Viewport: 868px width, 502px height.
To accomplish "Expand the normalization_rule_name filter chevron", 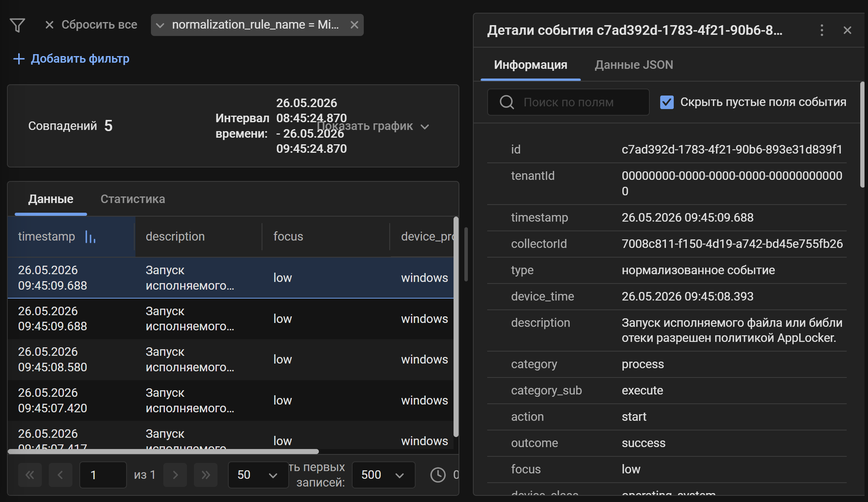I will (160, 25).
